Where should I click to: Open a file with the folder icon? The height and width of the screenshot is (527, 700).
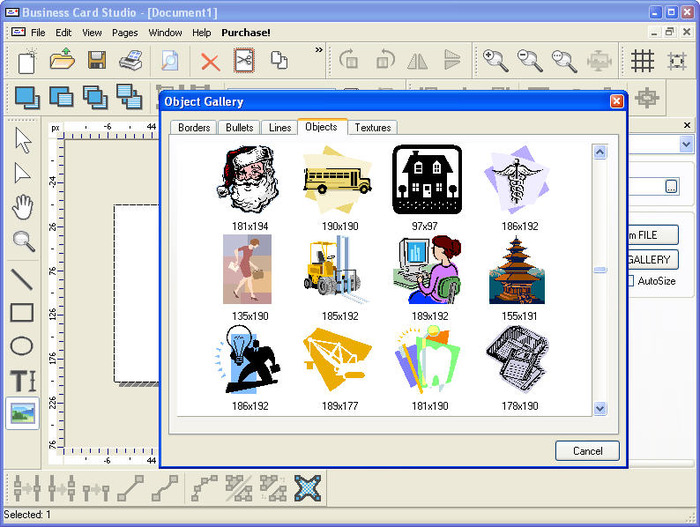(62, 59)
